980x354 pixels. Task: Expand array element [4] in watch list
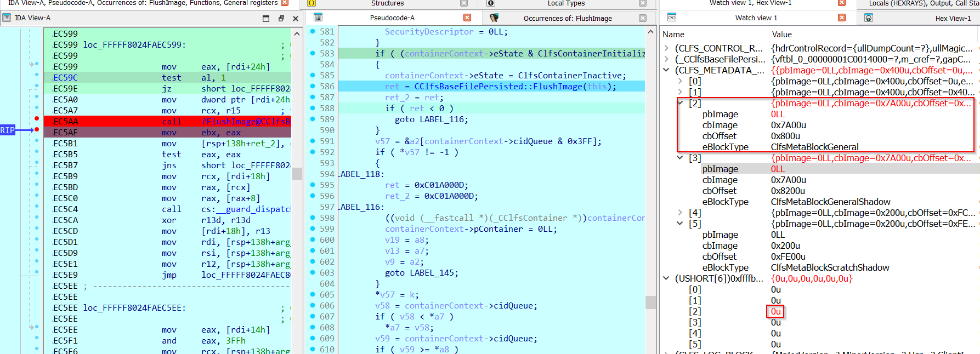pos(680,213)
